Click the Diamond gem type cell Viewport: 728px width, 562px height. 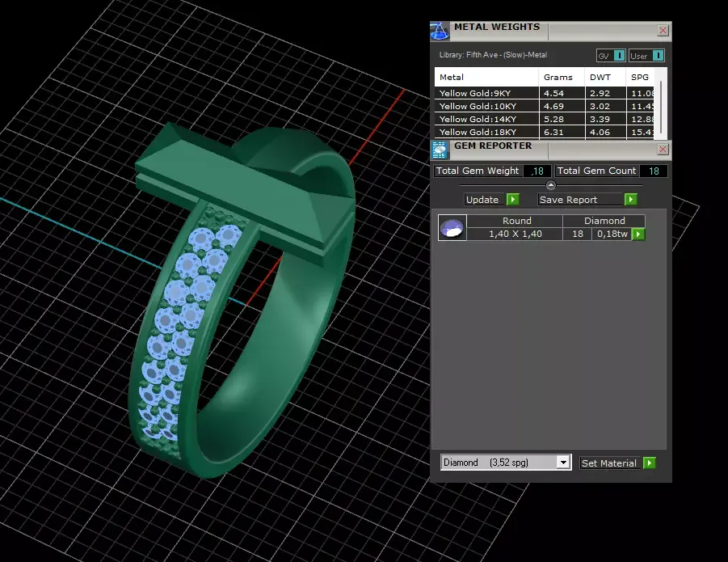coord(604,221)
